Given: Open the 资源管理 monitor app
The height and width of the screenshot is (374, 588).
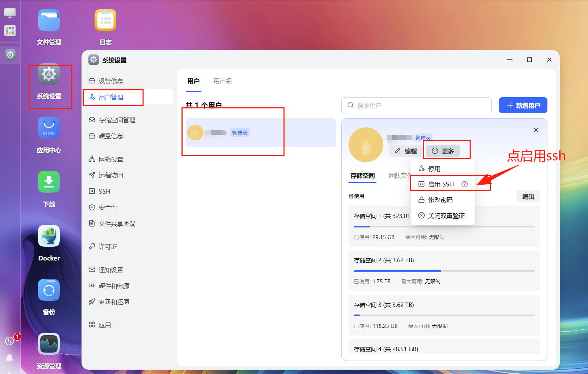Looking at the screenshot, I should coord(49,344).
